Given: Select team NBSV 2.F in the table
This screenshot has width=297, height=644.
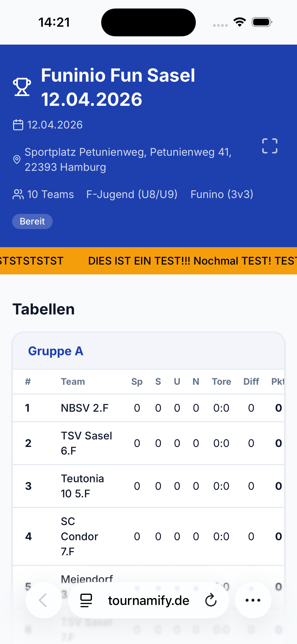Looking at the screenshot, I should click(x=84, y=408).
